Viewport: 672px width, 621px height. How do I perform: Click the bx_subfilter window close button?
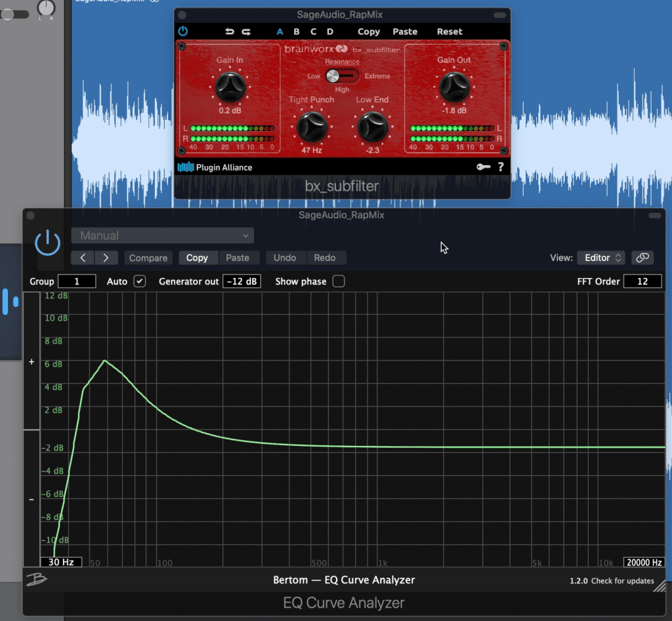[182, 15]
